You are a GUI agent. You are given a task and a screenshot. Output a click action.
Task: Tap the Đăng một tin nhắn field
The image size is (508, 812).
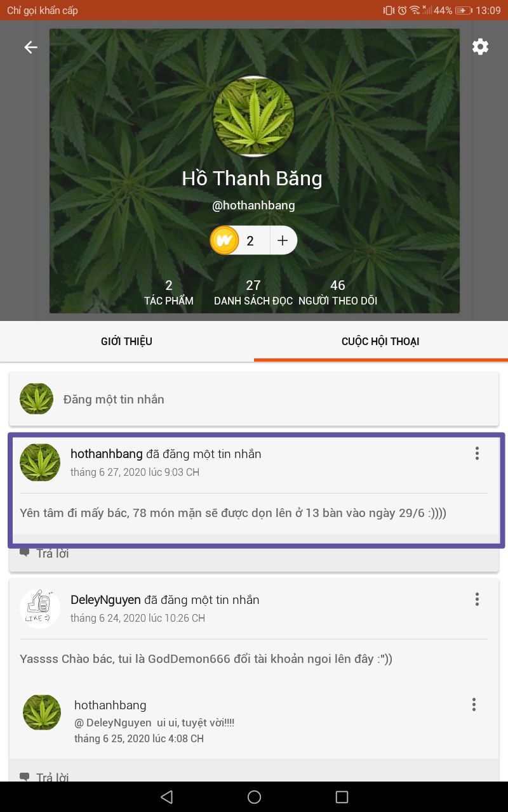click(x=254, y=399)
